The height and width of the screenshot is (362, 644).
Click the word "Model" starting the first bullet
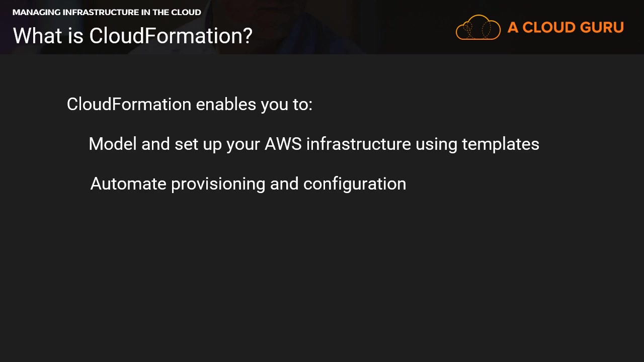click(113, 144)
